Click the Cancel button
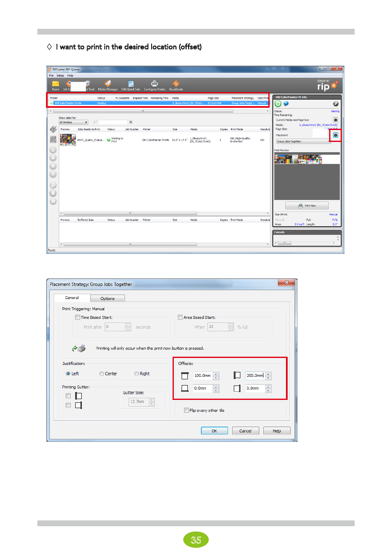The image size is (392, 555). pyautogui.click(x=245, y=431)
